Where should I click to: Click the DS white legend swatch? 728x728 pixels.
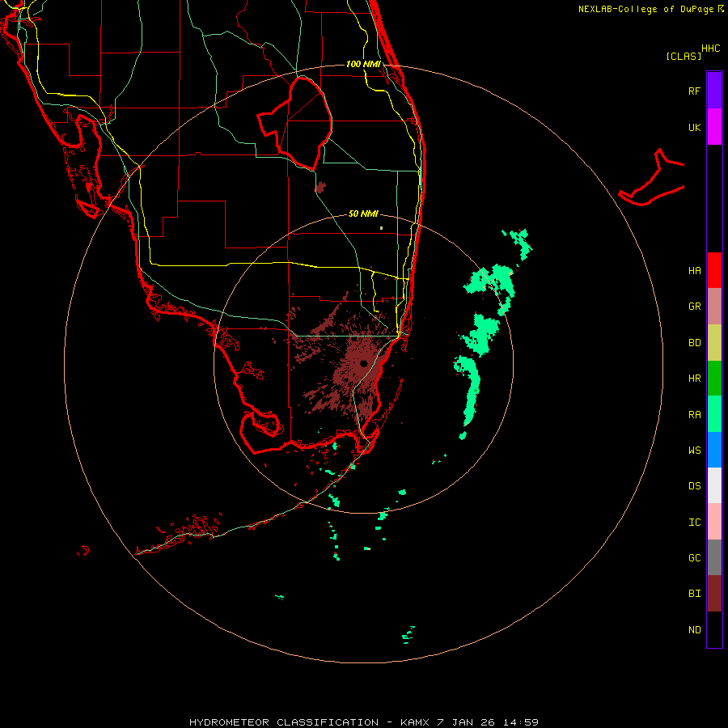pyautogui.click(x=714, y=485)
